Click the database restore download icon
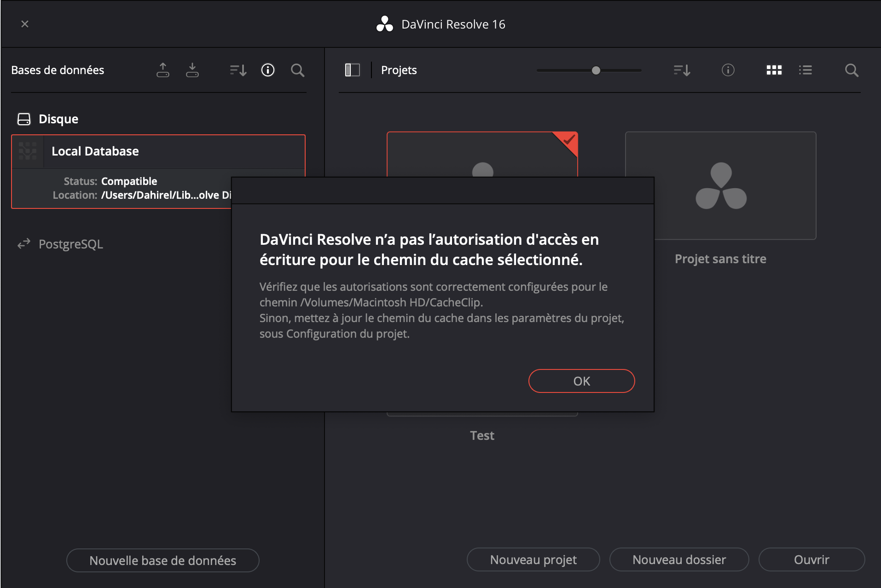The image size is (881, 588). click(x=192, y=70)
